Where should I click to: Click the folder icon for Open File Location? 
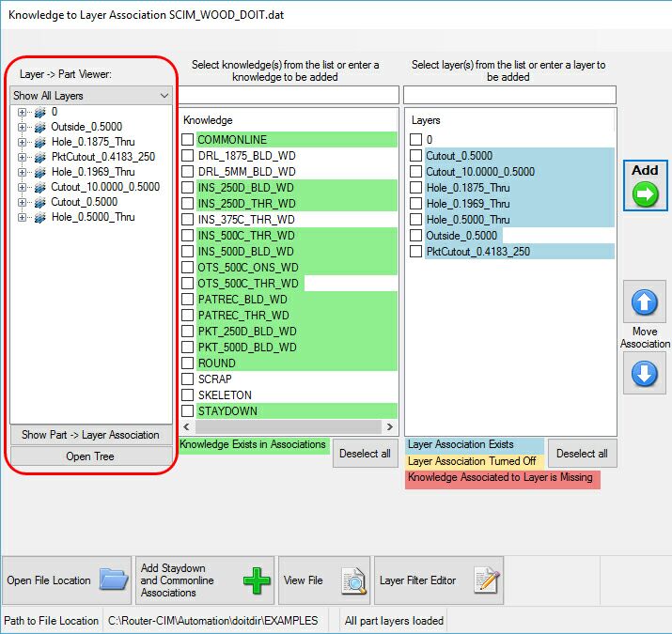pyautogui.click(x=114, y=580)
